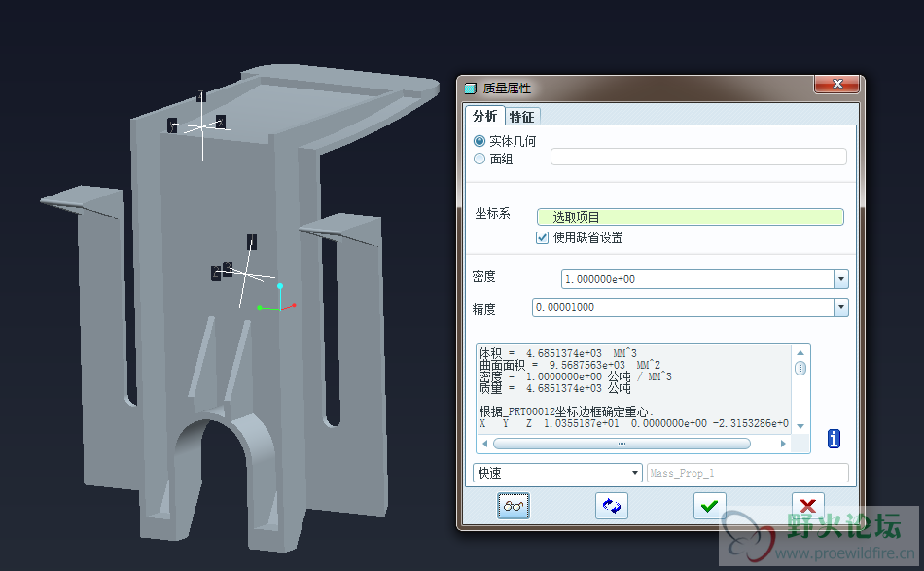
Task: Click the 面组 selection field
Action: click(x=698, y=157)
